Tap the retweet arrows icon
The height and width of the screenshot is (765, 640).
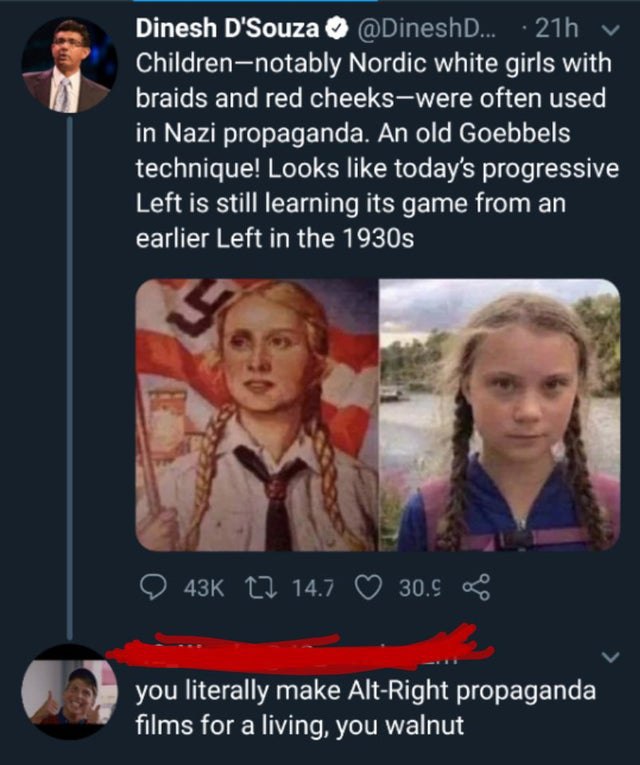coord(261,587)
